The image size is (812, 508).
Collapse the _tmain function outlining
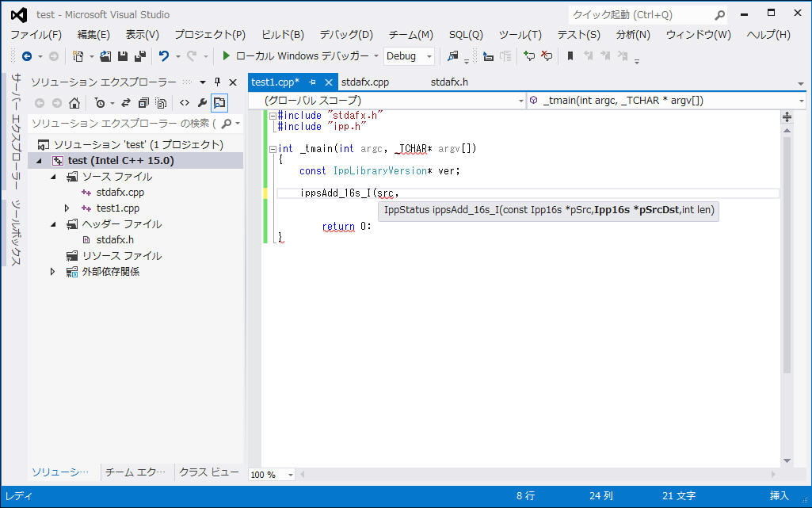273,149
